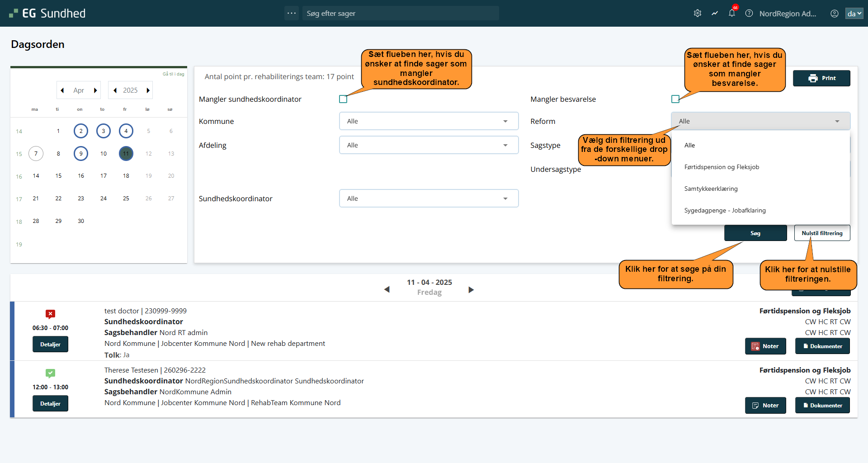
Task: Tick the Mangler besvarelse checkbox
Action: click(675, 99)
